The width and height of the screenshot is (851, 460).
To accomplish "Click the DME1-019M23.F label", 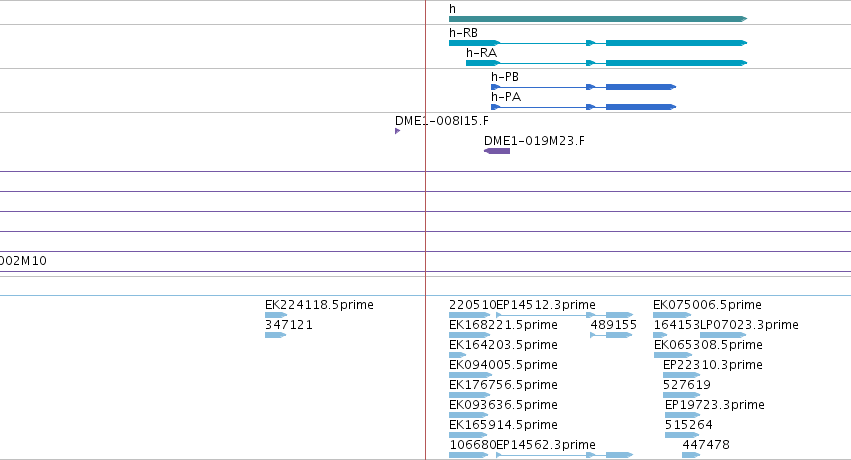I will (534, 141).
